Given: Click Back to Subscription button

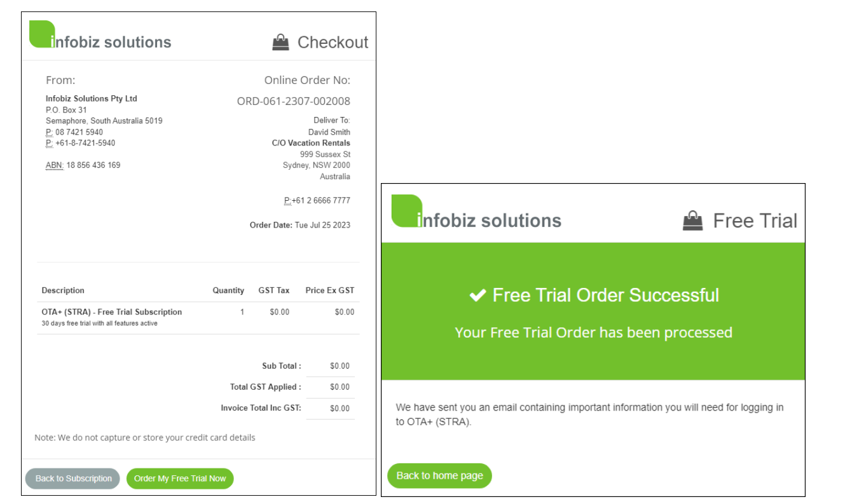Looking at the screenshot, I should click(73, 479).
